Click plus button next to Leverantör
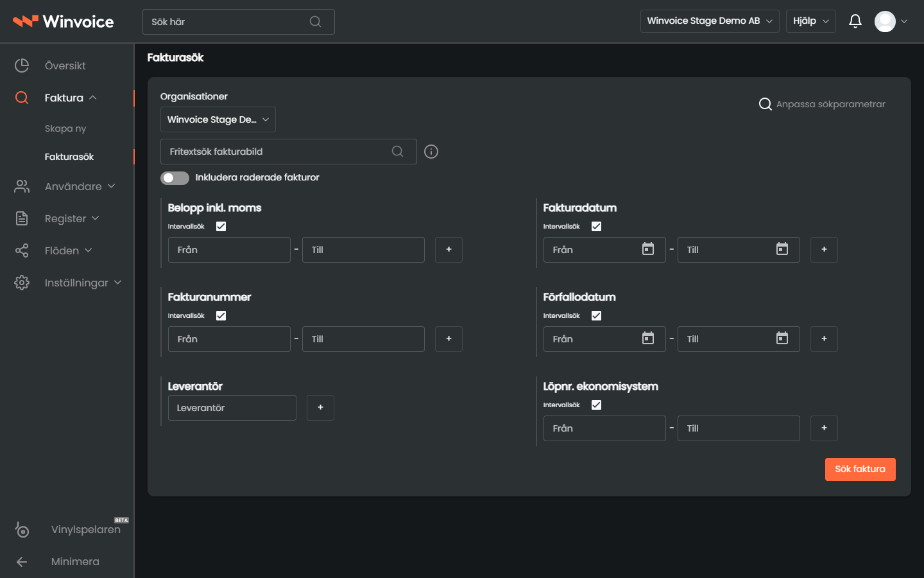The width and height of the screenshot is (924, 578). point(320,408)
